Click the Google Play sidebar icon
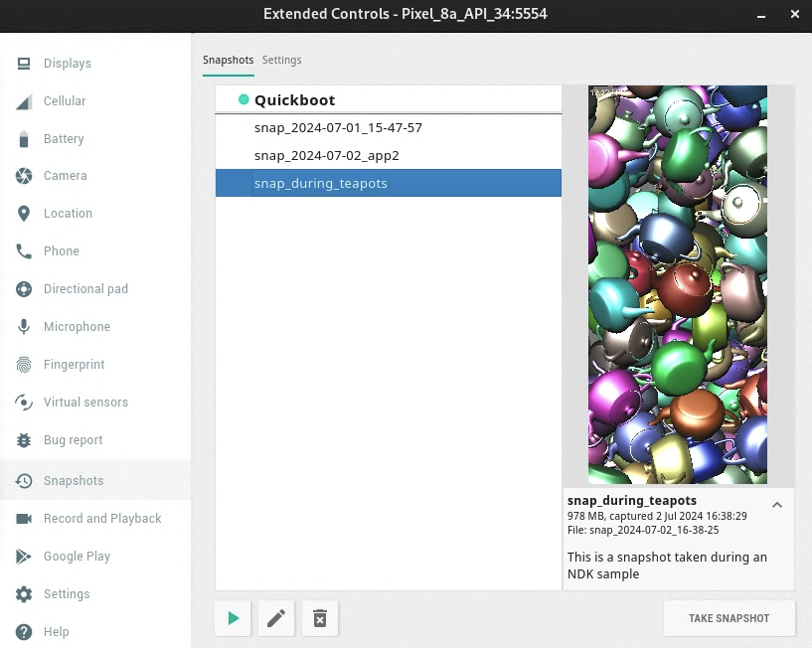This screenshot has width=812, height=648. [x=24, y=557]
